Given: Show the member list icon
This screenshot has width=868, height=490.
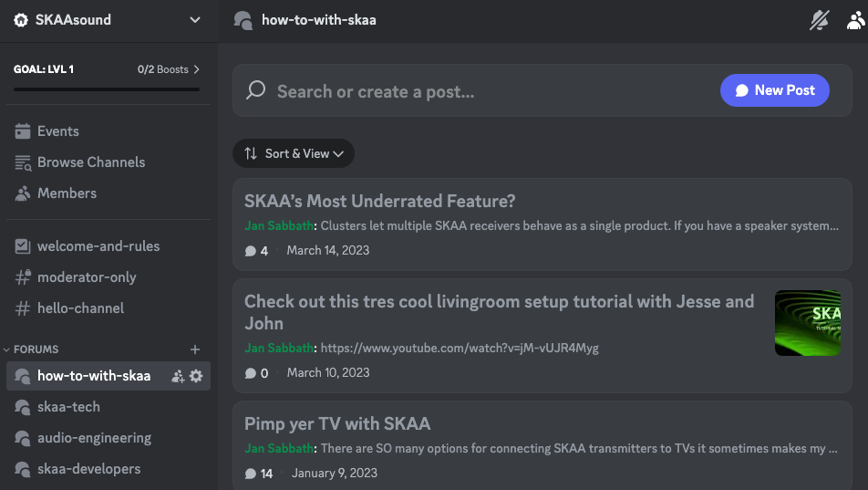Looking at the screenshot, I should pos(855,20).
